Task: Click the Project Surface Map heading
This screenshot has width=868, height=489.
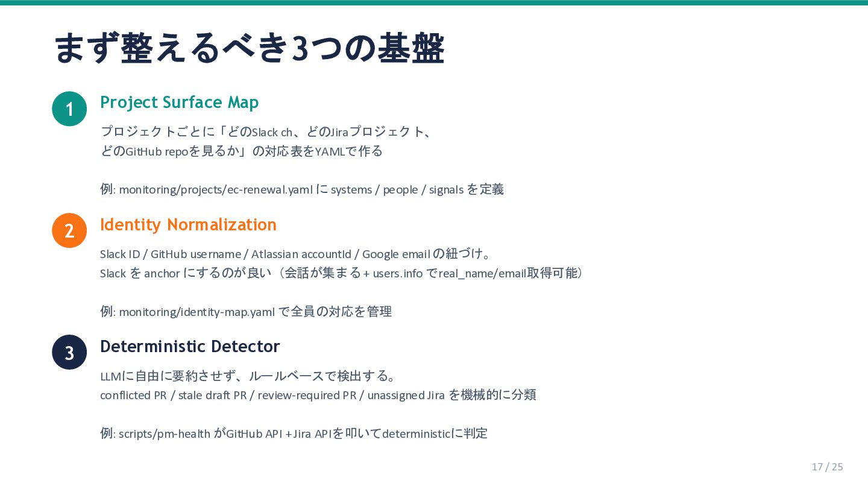Action: coord(179,103)
